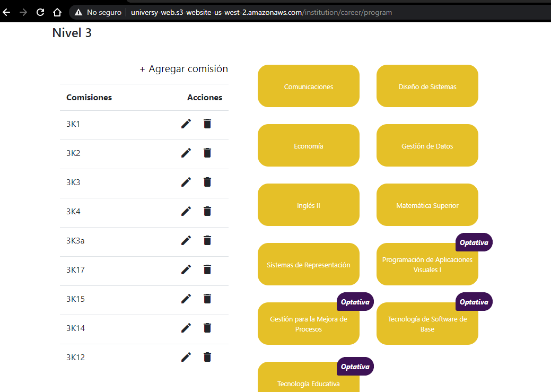Click the browser forward arrow
Image resolution: width=551 pixels, height=392 pixels.
point(23,12)
